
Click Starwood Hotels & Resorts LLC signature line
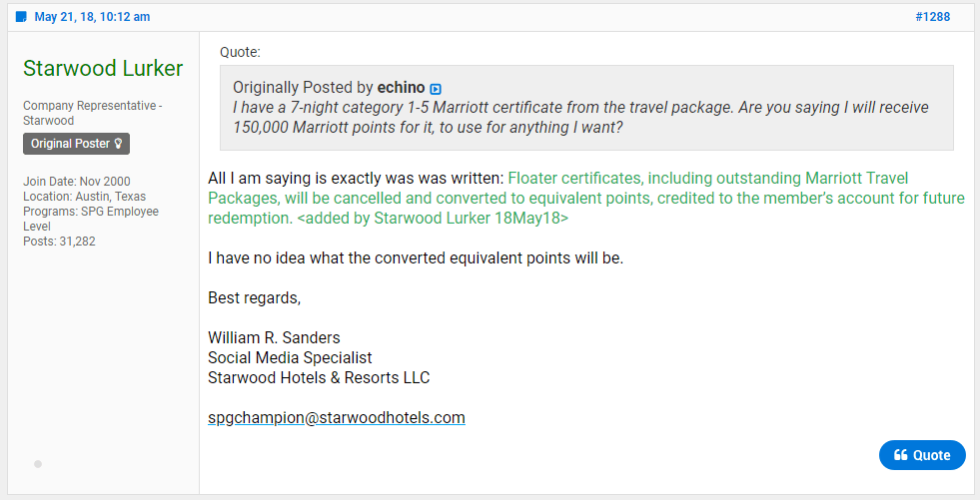click(x=319, y=377)
